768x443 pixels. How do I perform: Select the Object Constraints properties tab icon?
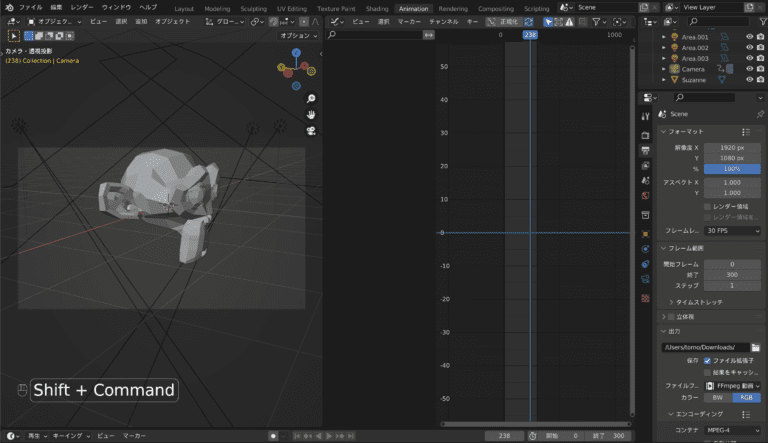pyautogui.click(x=646, y=264)
